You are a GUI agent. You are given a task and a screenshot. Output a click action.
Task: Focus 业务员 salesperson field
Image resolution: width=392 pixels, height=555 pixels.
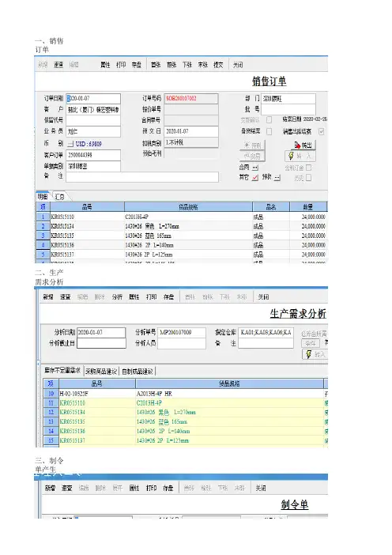pos(93,131)
